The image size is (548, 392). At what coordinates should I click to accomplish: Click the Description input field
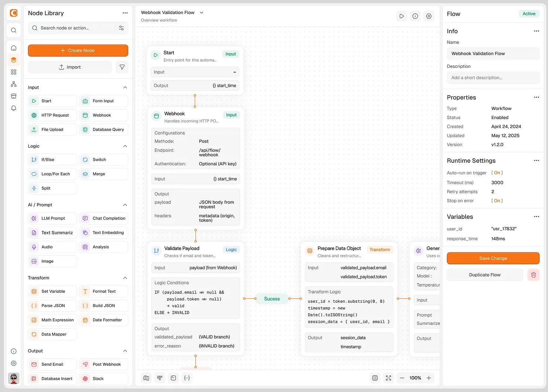pos(493,78)
